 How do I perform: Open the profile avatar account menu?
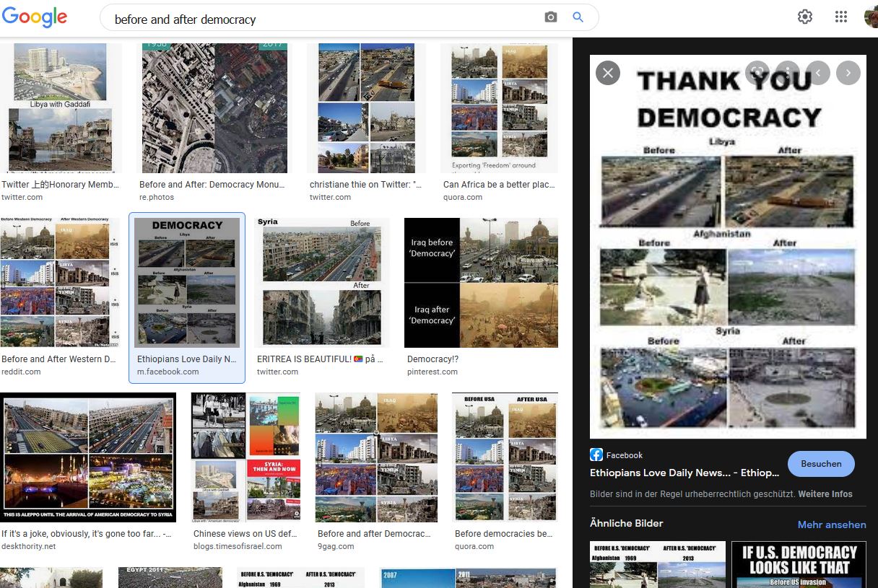click(871, 17)
